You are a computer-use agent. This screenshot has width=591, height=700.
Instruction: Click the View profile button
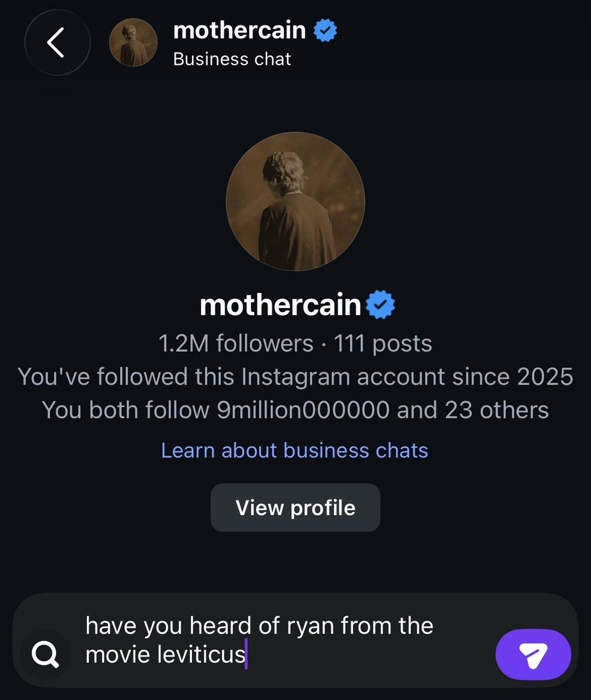[295, 508]
